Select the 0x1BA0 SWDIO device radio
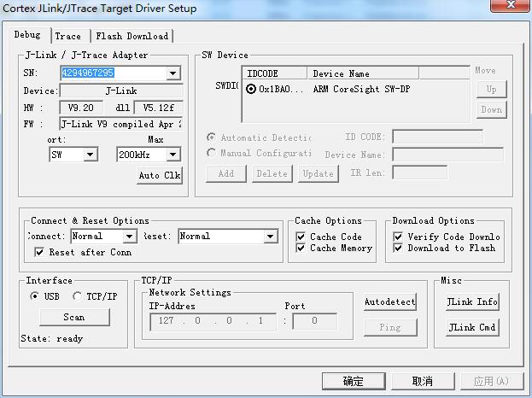 251,89
